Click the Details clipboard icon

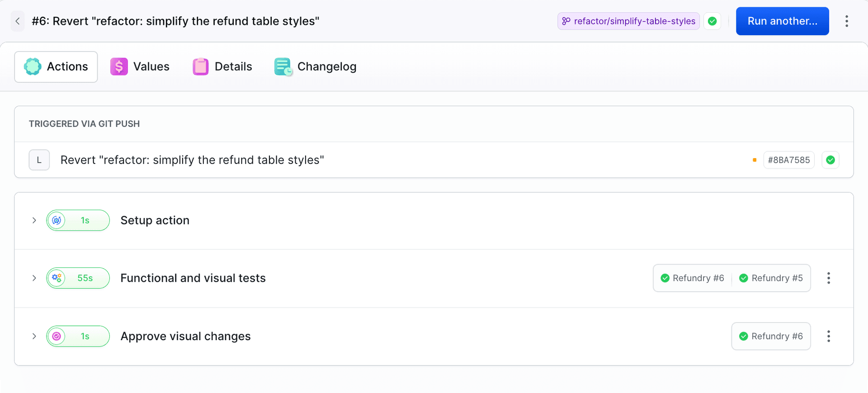tap(201, 67)
